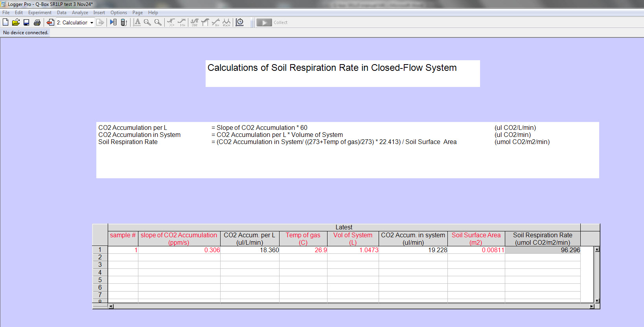The height and width of the screenshot is (327, 644).
Task: Click 'Soil Surface Area' column header
Action: click(476, 238)
